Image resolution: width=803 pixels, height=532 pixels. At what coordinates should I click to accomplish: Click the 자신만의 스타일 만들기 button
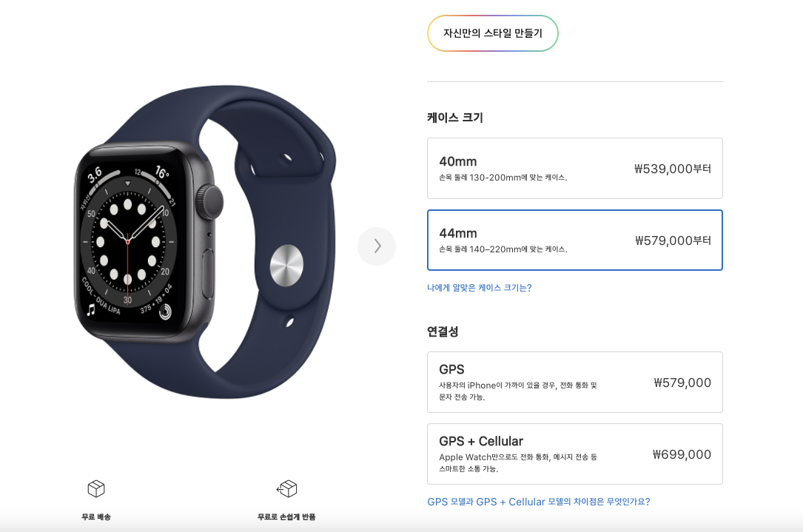click(x=493, y=33)
